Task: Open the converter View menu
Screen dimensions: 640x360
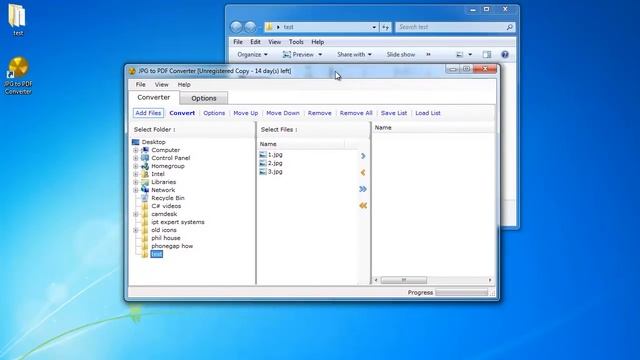Action: point(162,84)
